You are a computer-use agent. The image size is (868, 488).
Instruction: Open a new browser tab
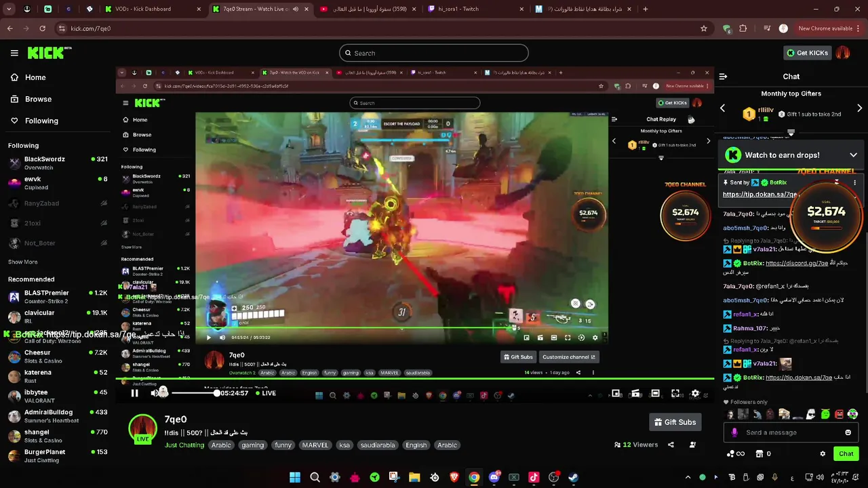[645, 9]
